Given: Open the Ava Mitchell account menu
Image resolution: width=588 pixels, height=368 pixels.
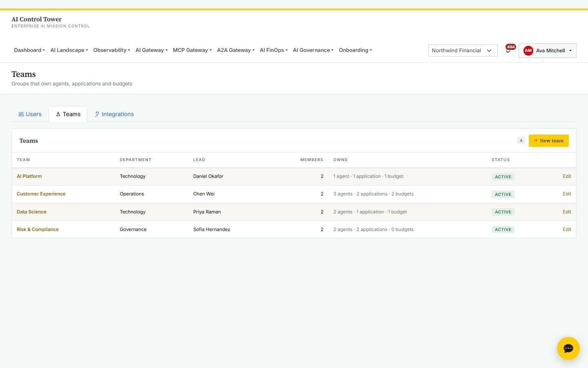Looking at the screenshot, I should (547, 51).
